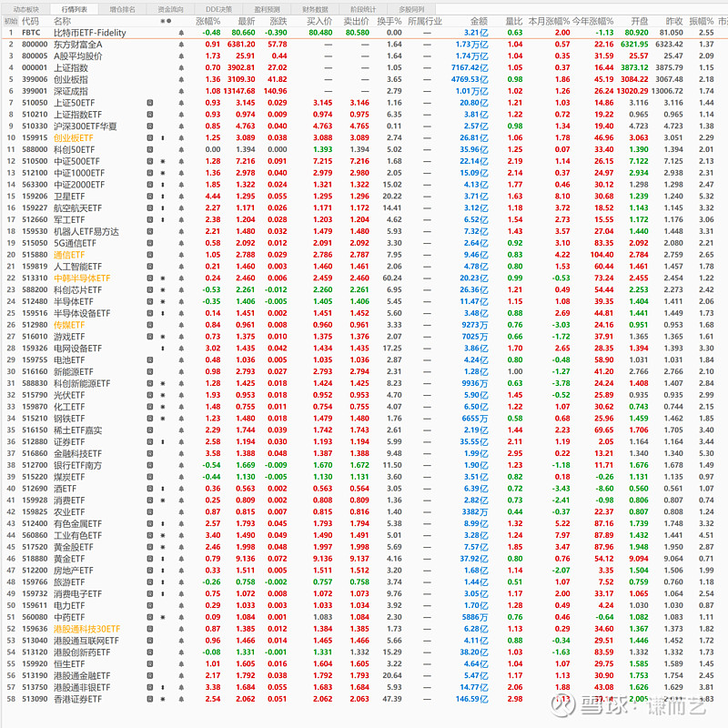Click the star marker icon for 中证500ETF
Screen dimensions: 728x728
pyautogui.click(x=162, y=161)
